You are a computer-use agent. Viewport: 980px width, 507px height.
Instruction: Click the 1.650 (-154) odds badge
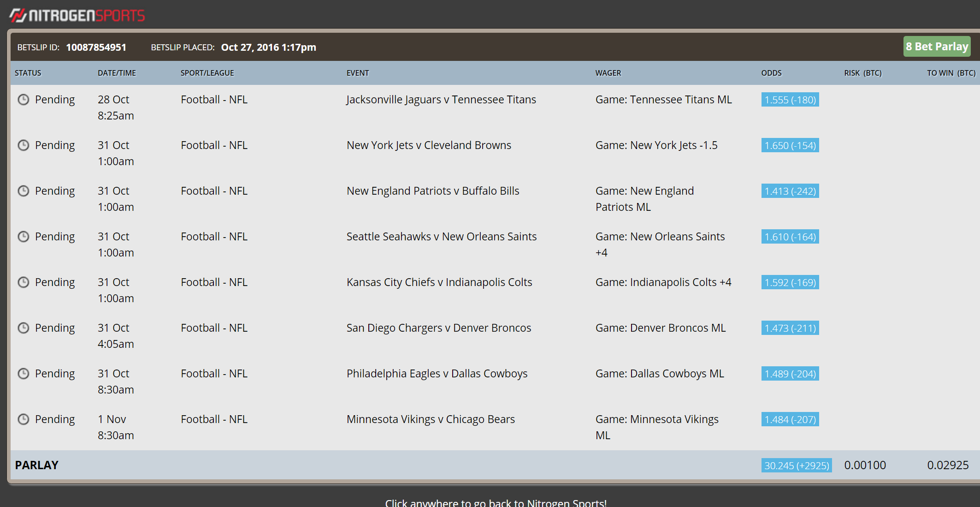(x=790, y=145)
